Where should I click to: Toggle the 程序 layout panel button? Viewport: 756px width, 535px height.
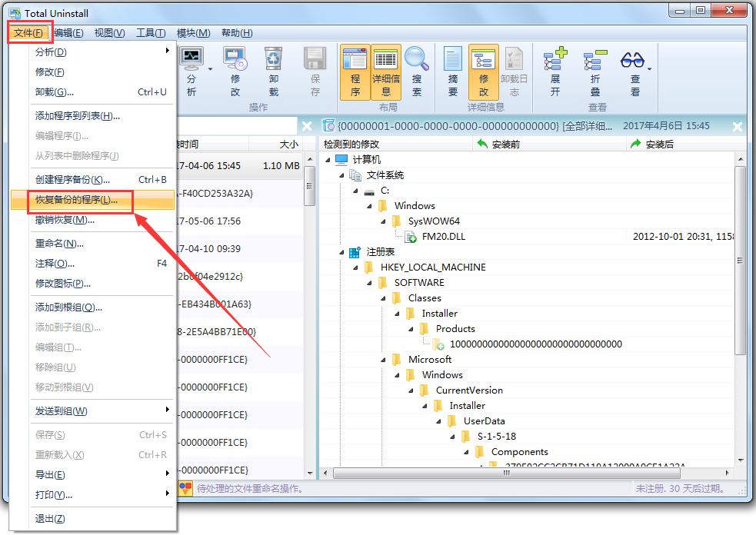(355, 71)
